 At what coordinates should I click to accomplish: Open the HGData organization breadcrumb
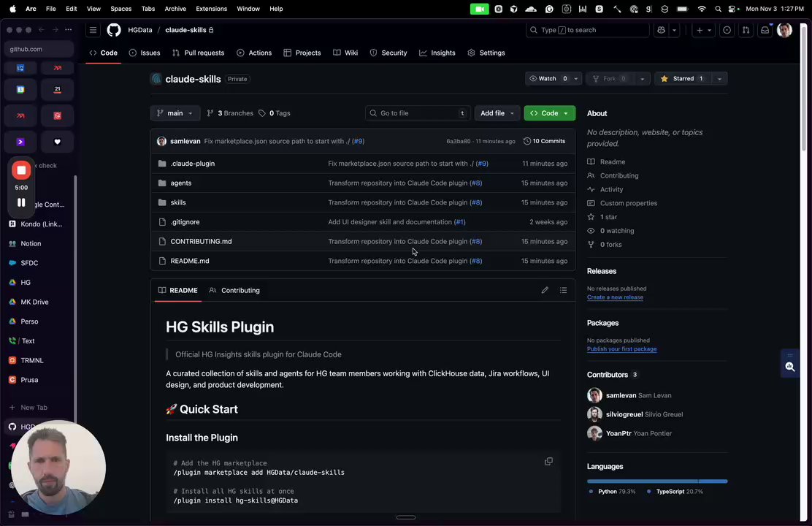coord(140,30)
